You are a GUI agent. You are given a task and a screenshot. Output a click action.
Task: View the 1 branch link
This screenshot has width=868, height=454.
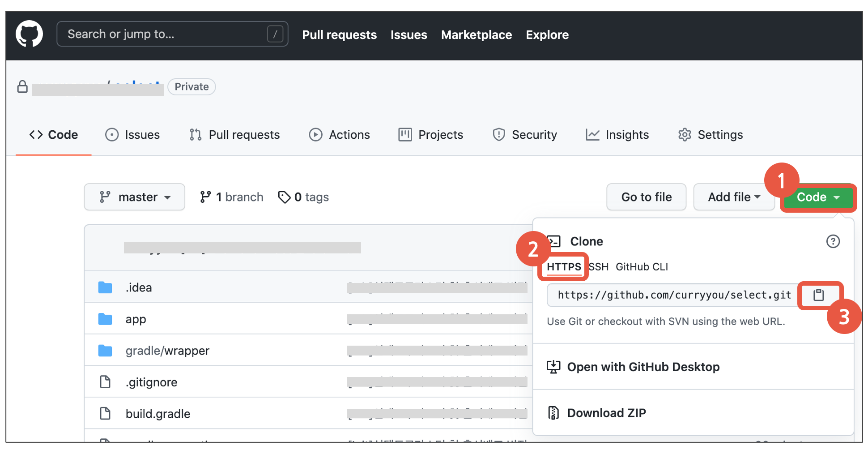point(232,197)
